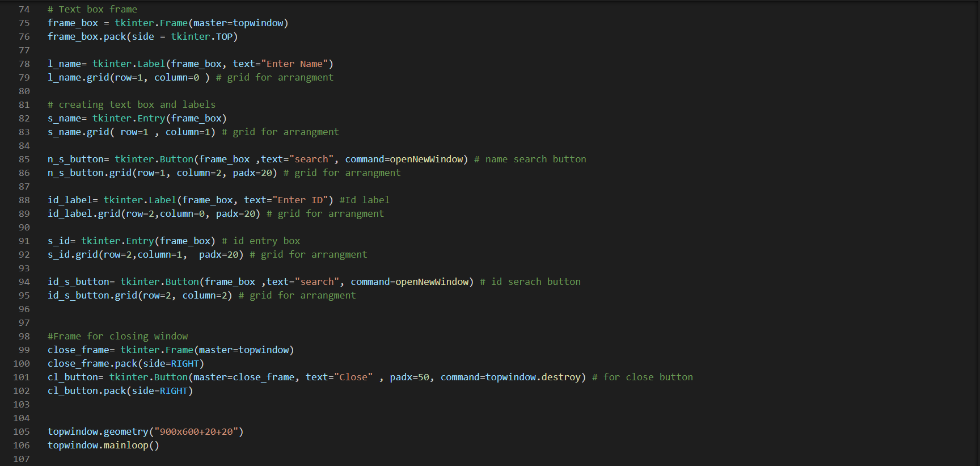Click line number 107 in the gutter
The height and width of the screenshot is (466, 980).
pyautogui.click(x=22, y=459)
